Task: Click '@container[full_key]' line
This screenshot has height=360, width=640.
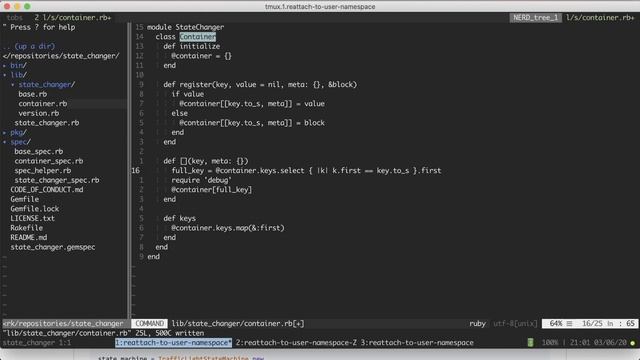Action: coord(212,190)
